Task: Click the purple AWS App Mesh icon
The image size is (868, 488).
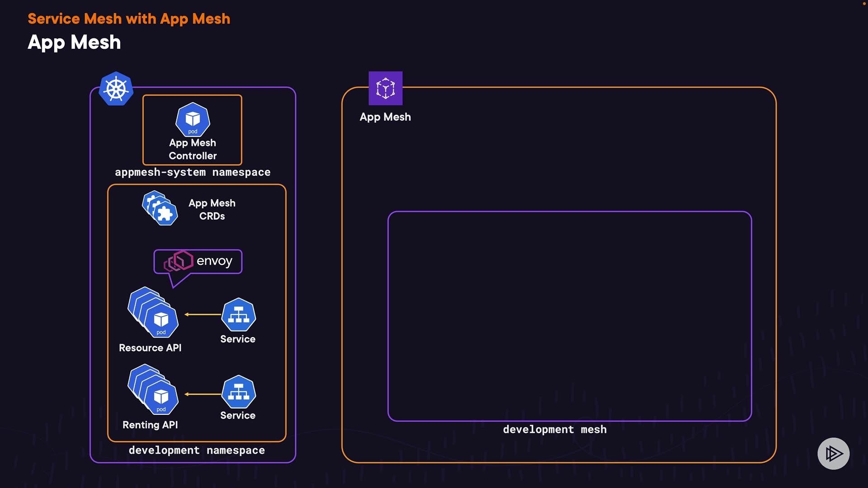Action: pos(385,88)
